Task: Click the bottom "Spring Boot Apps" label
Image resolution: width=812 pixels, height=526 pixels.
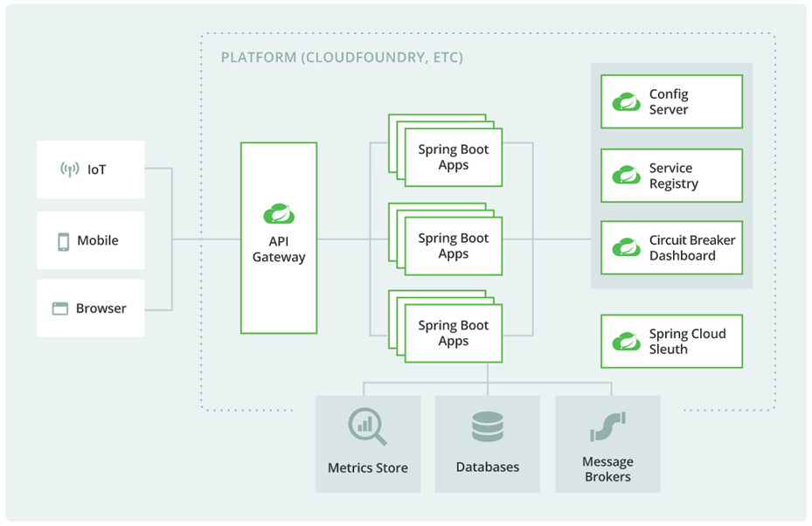Action: (x=453, y=333)
